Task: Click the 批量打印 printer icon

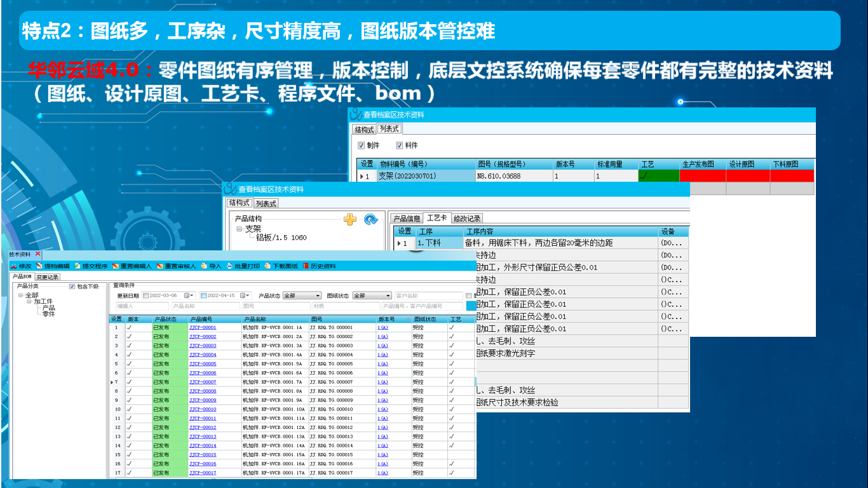Action: click(229, 266)
